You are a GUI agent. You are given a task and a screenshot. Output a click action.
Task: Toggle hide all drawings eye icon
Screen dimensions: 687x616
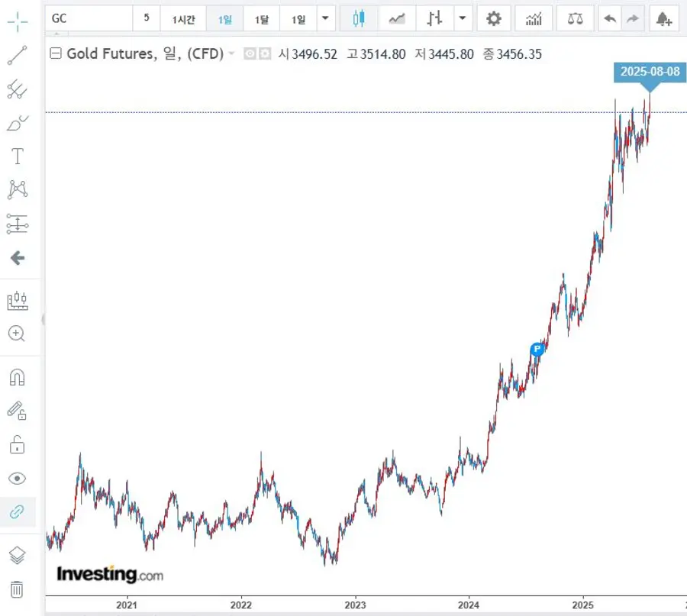(17, 479)
